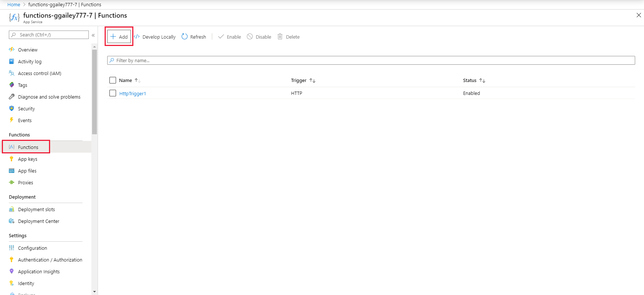Click the search magnifier icon in sidebar
The width and height of the screenshot is (644, 295).
click(x=14, y=35)
